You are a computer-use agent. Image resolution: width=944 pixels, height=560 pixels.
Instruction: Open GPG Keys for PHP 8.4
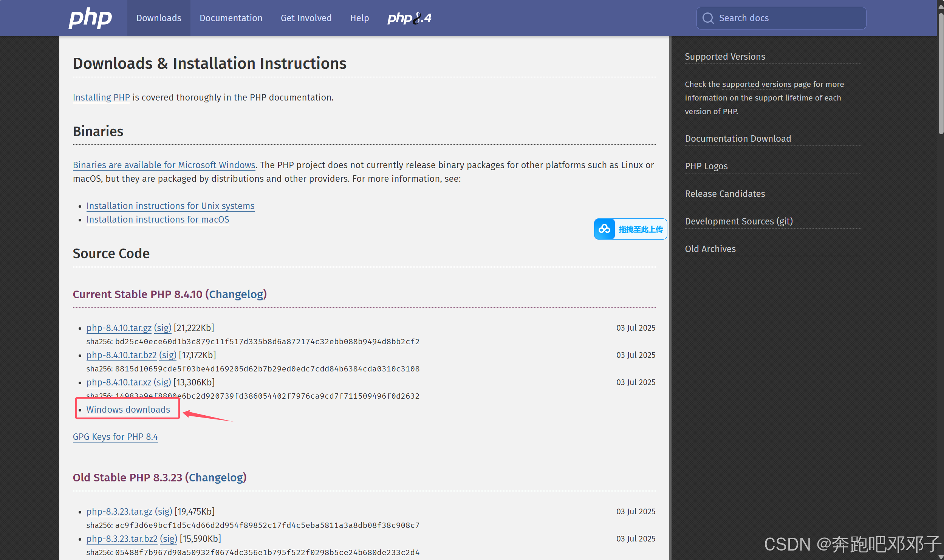coord(115,437)
